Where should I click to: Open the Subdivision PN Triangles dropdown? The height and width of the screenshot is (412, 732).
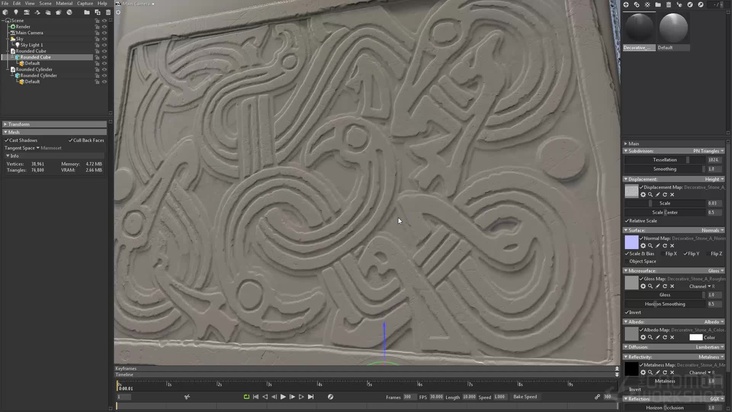click(x=708, y=151)
